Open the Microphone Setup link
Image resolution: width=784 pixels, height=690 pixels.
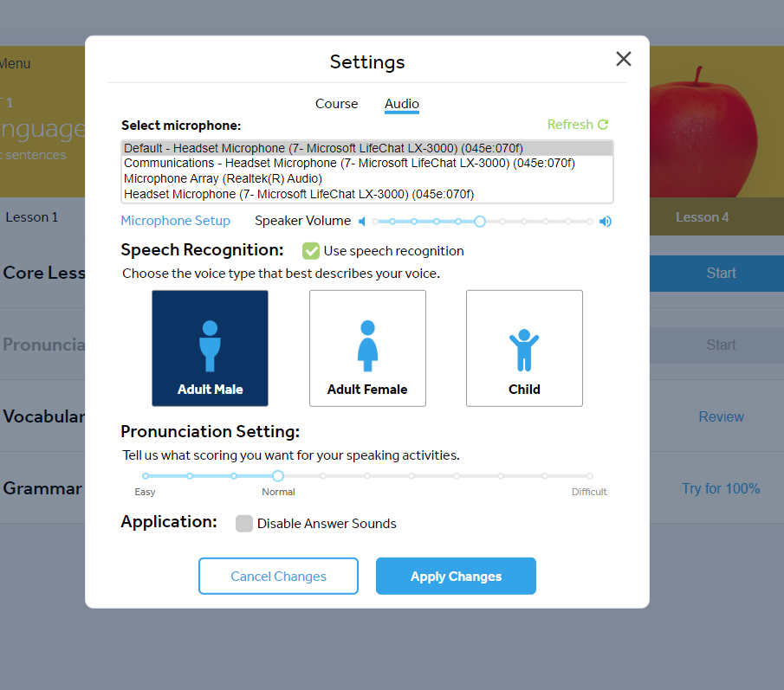click(x=176, y=221)
